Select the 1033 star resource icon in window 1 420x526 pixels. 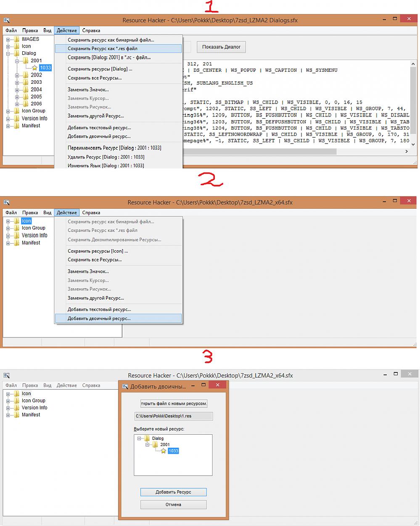(x=35, y=68)
